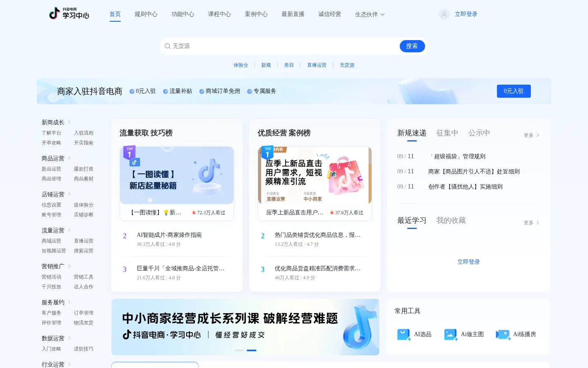
Task: Click the blue 搜索 button
Action: click(x=412, y=46)
